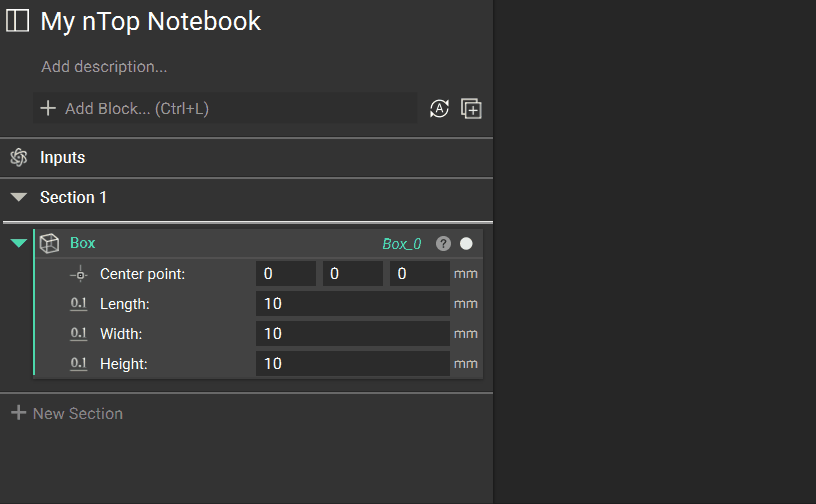Collapse the Box block green arrow
Viewport: 816px width, 504px height.
(x=19, y=243)
